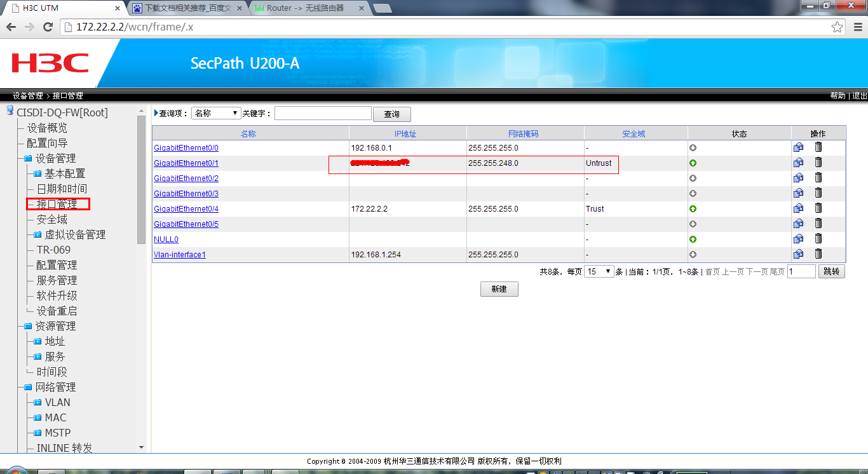Image resolution: width=868 pixels, height=474 pixels.
Task: Collapse the 设备管理 tree node
Action: pyautogui.click(x=27, y=159)
